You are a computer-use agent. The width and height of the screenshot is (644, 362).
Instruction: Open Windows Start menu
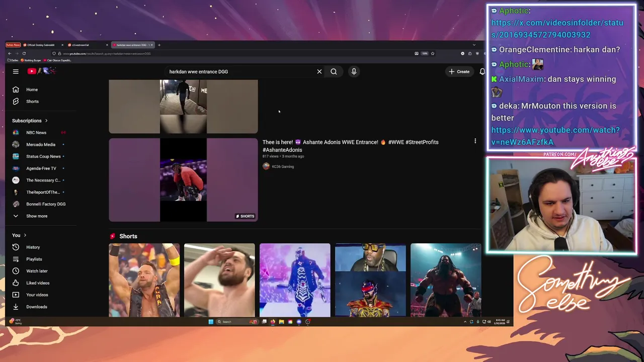coord(211,322)
